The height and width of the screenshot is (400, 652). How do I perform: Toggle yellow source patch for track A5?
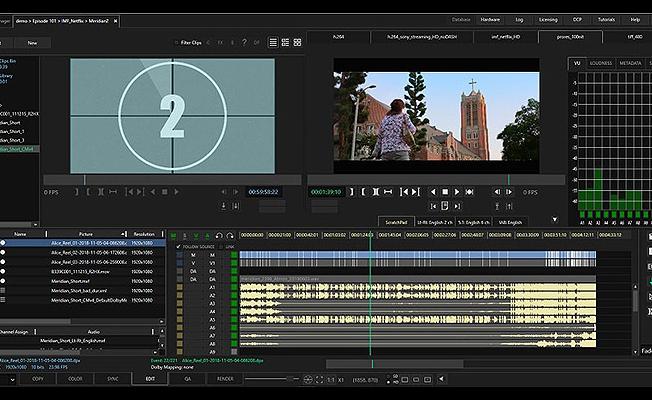pos(180,320)
